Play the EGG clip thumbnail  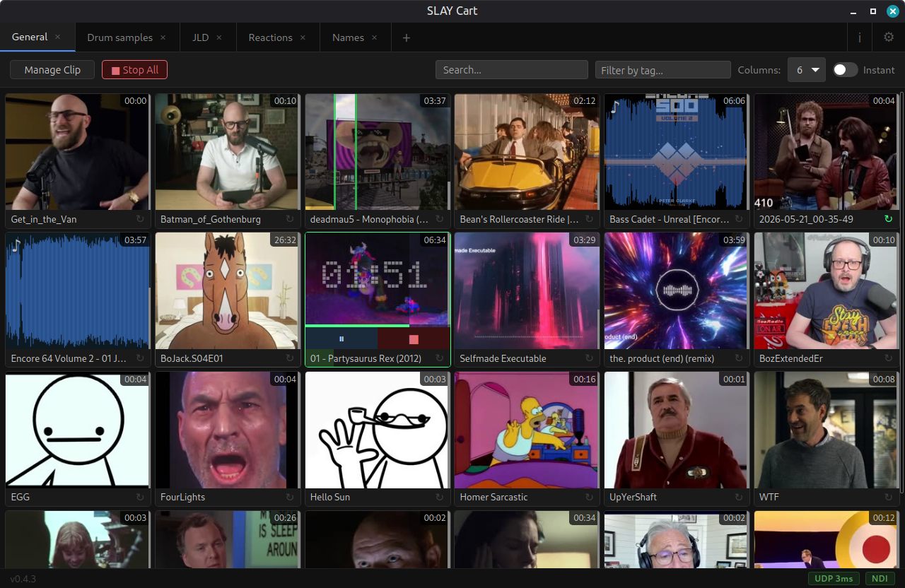[77, 430]
